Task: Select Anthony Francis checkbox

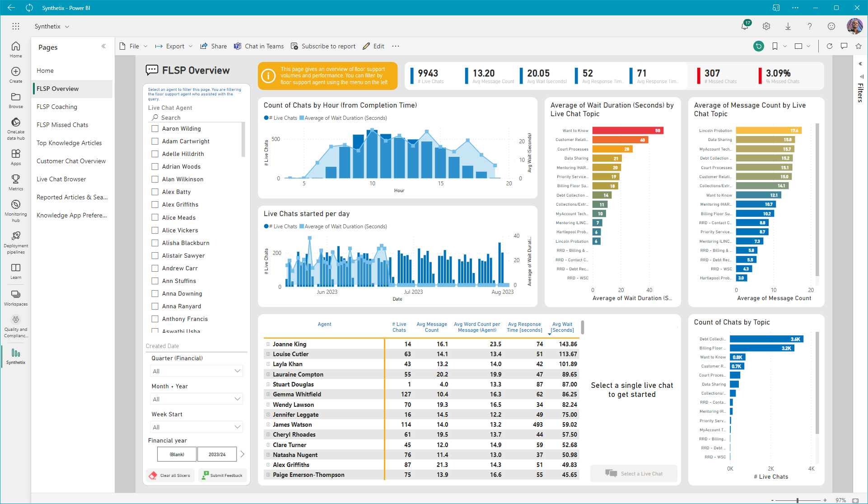Action: click(x=155, y=319)
